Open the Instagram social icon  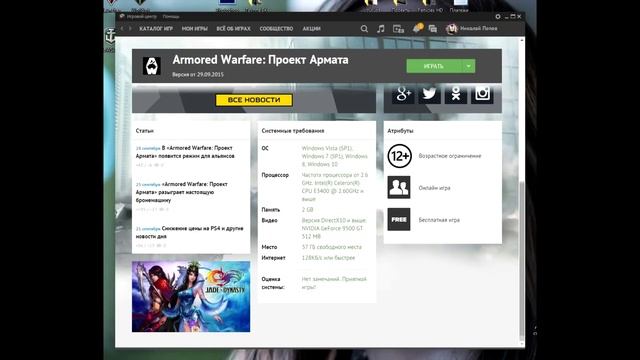tap(482, 93)
